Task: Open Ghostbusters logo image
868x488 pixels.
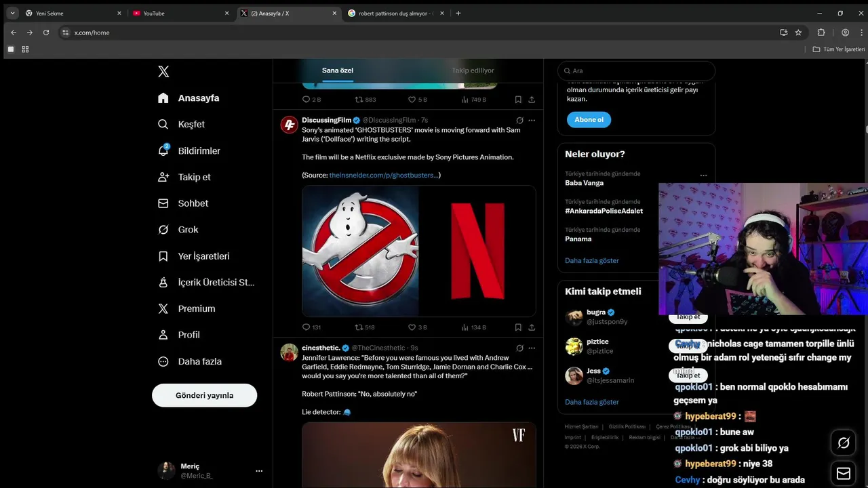Action: pyautogui.click(x=360, y=251)
